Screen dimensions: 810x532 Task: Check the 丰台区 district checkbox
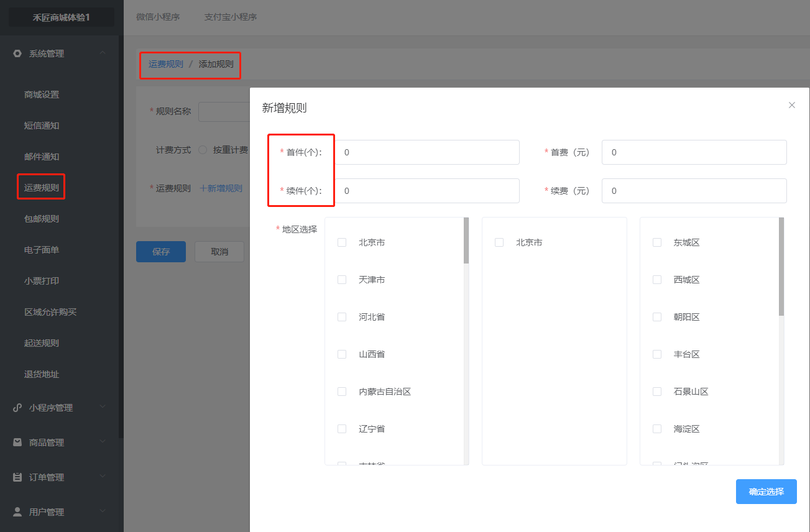(x=657, y=354)
